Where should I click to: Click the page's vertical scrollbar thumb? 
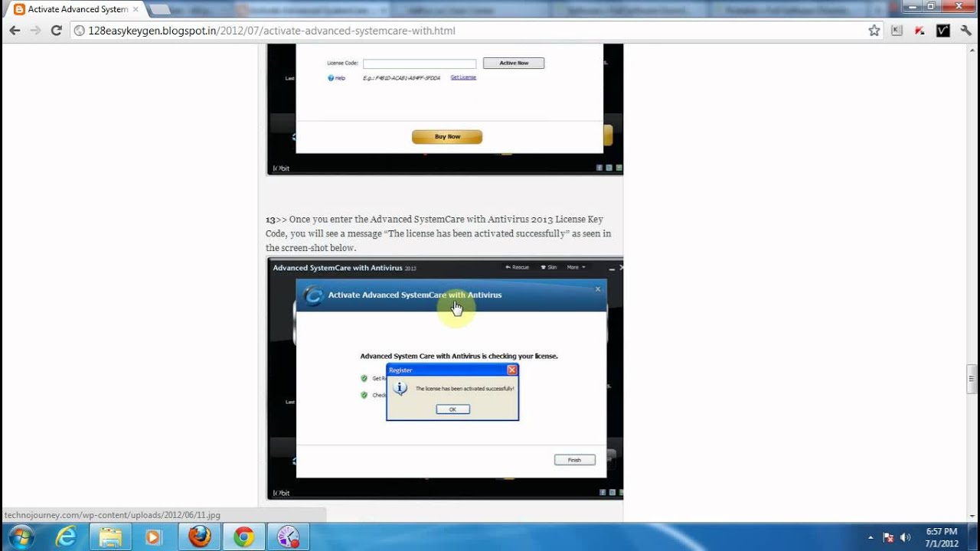972,380
